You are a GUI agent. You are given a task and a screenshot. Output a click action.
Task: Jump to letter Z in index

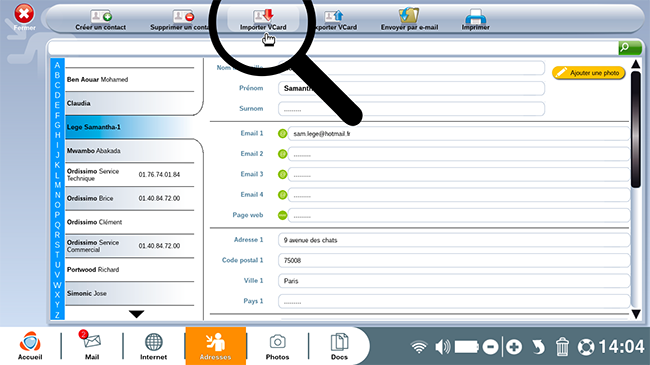click(x=57, y=315)
